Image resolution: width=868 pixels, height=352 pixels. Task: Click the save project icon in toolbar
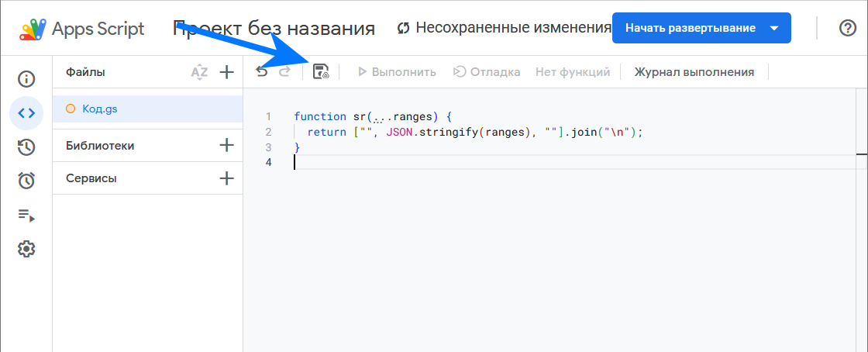(321, 72)
